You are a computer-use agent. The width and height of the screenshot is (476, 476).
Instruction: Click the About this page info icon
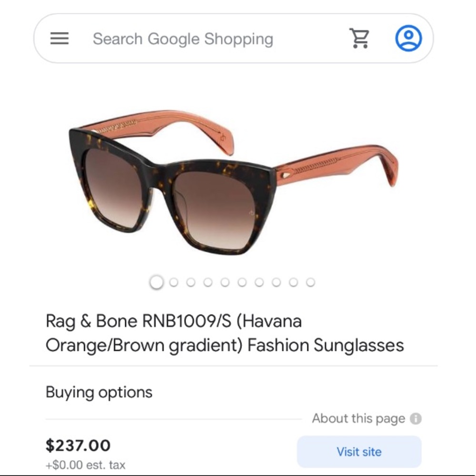click(x=416, y=418)
